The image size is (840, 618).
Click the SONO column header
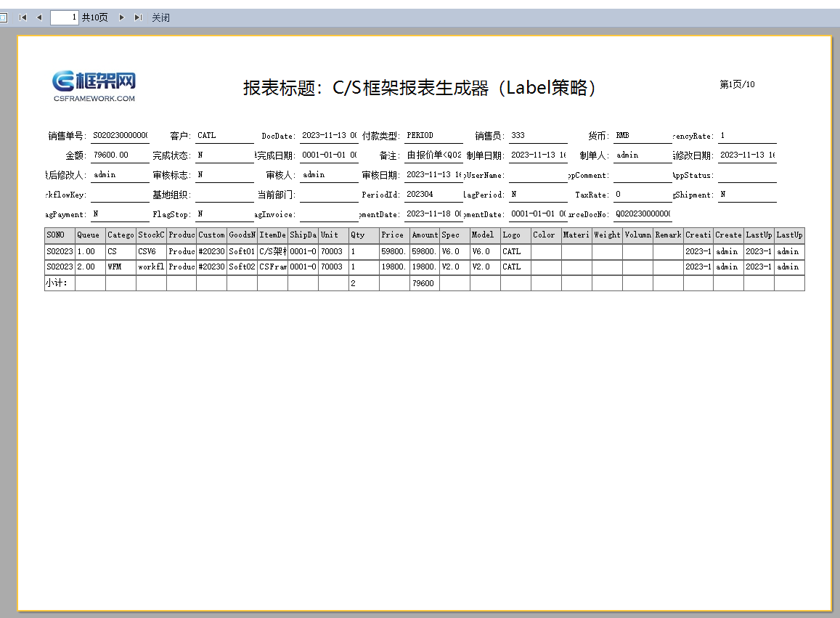[60, 235]
